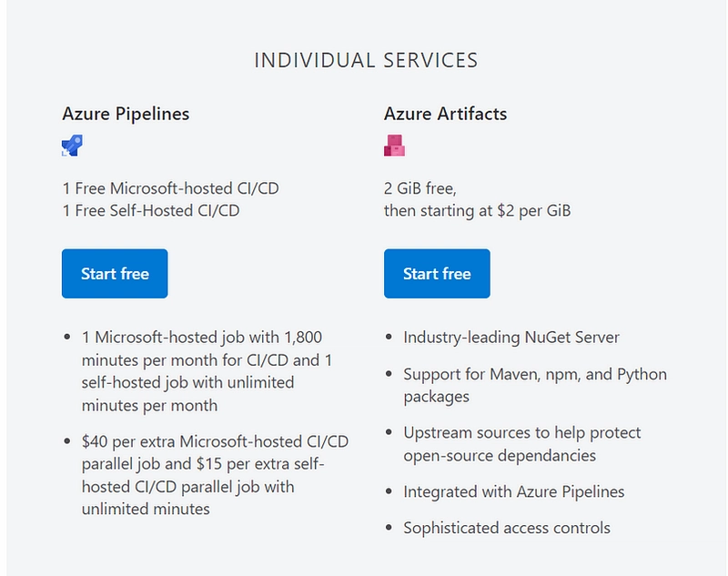728x576 pixels.
Task: Click the '1 Free Microsoft-hosted CI/CD' text
Action: point(171,188)
